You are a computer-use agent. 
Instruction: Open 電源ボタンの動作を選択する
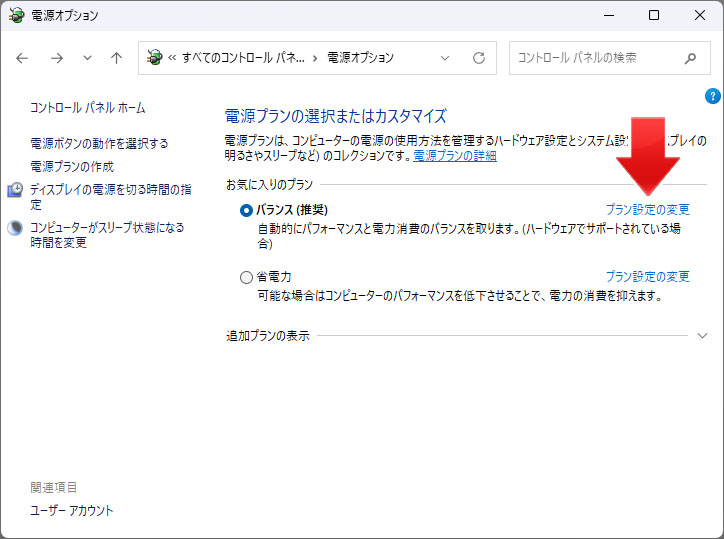click(x=99, y=144)
